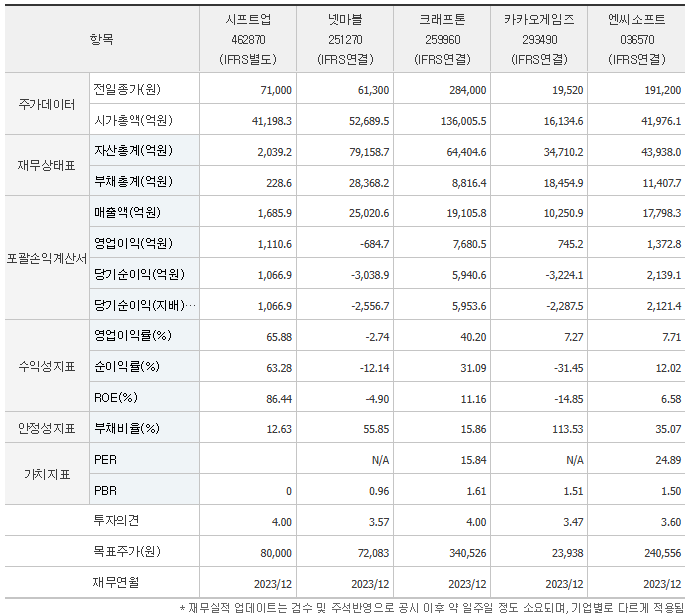Click the 부채총계(억원) row label

(x=133, y=181)
